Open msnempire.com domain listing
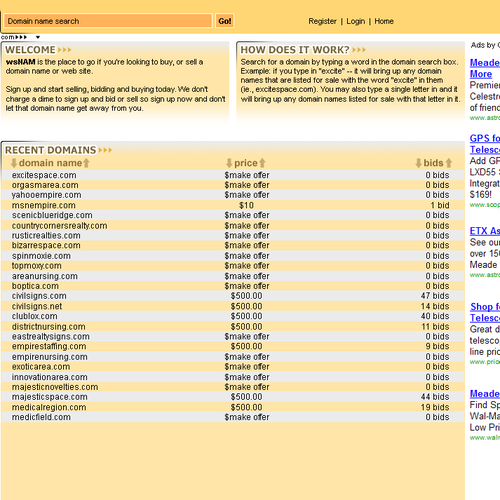The width and height of the screenshot is (500, 500). click(x=44, y=205)
